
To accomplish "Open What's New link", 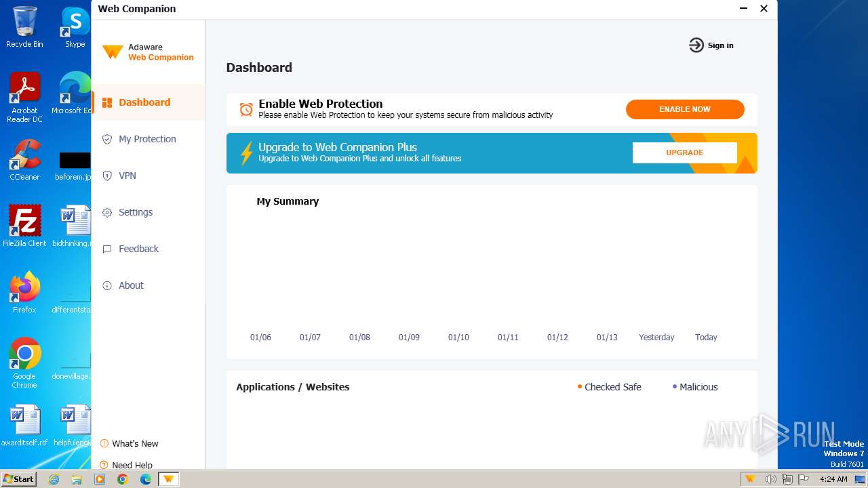I will [x=135, y=444].
